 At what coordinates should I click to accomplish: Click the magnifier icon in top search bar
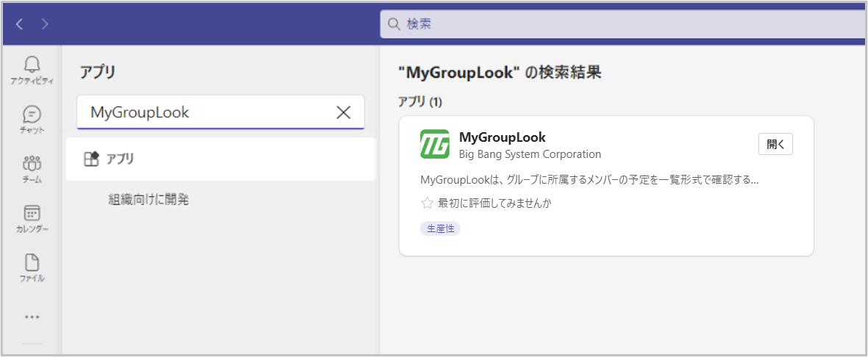(x=394, y=24)
